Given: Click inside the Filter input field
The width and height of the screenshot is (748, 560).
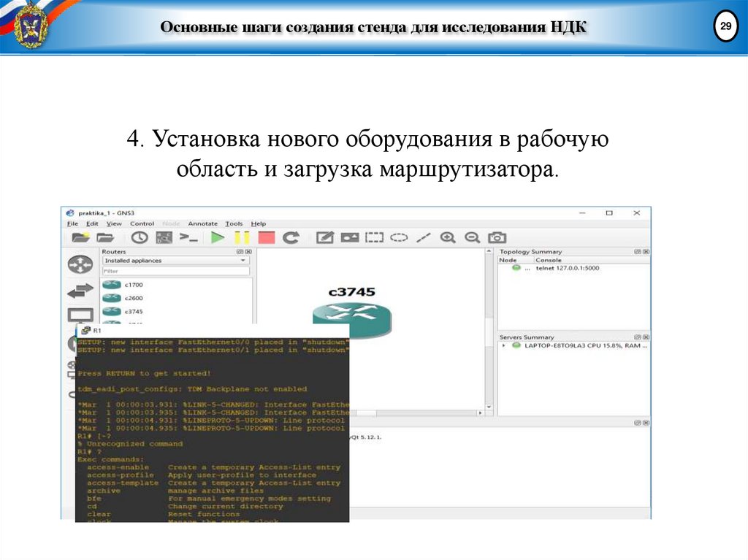Looking at the screenshot, I should coord(175,271).
